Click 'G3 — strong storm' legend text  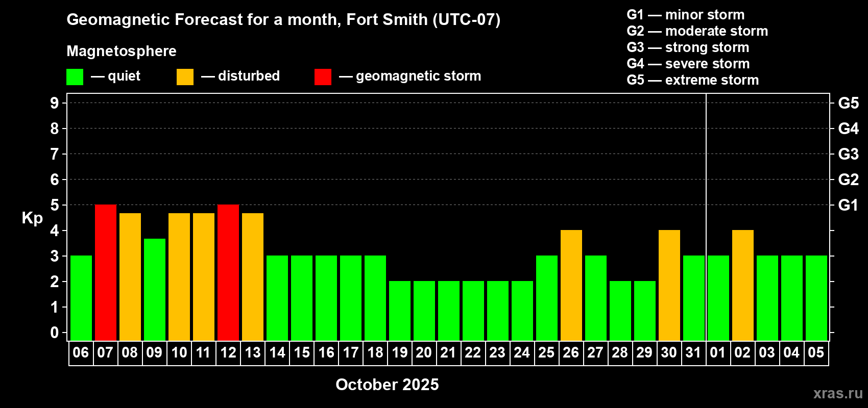click(688, 47)
